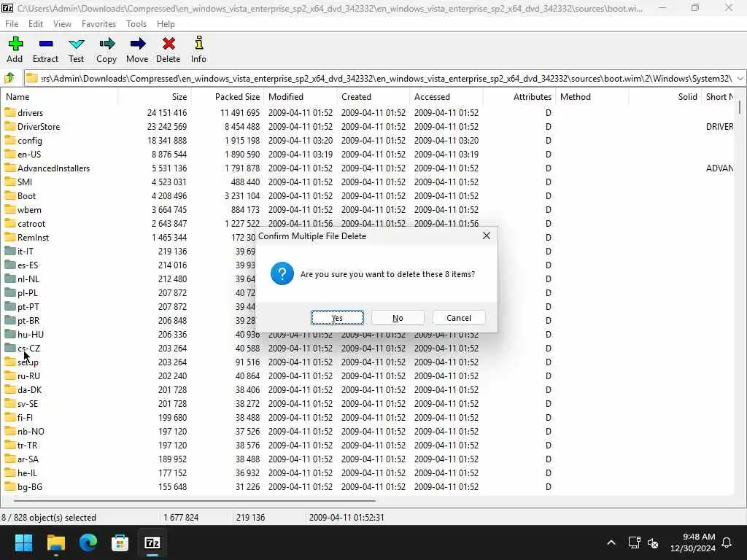The image size is (747, 560).
Task: Click the horizontal scrollbar of file list
Action: tap(194, 500)
